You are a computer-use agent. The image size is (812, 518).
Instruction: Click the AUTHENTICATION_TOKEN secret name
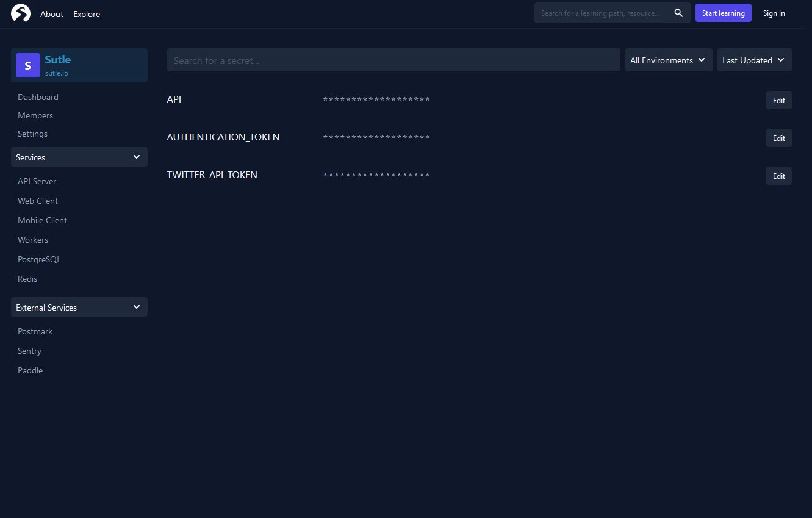point(223,137)
